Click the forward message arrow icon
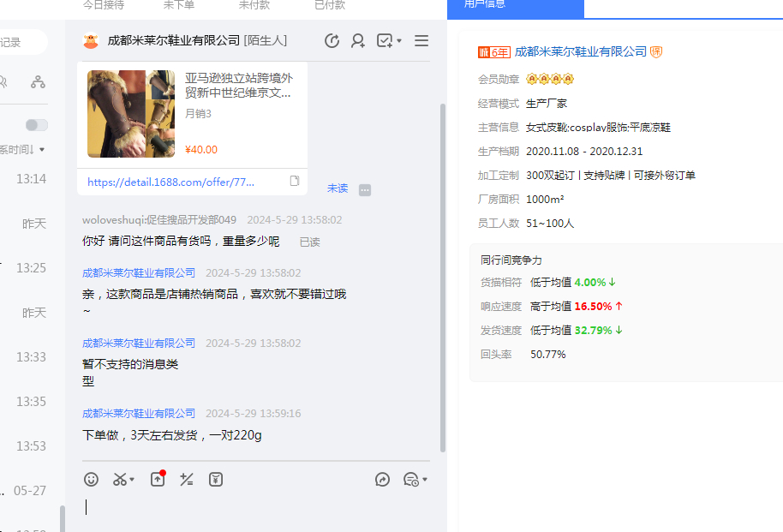Image resolution: width=783 pixels, height=532 pixels. [383, 480]
